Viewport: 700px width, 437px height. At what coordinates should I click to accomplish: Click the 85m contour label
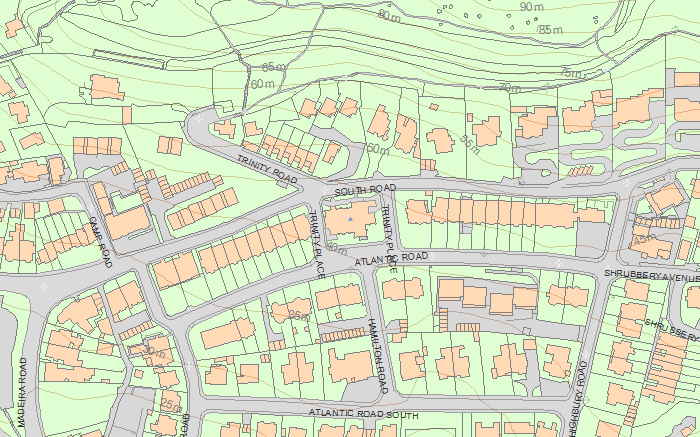[x=550, y=30]
